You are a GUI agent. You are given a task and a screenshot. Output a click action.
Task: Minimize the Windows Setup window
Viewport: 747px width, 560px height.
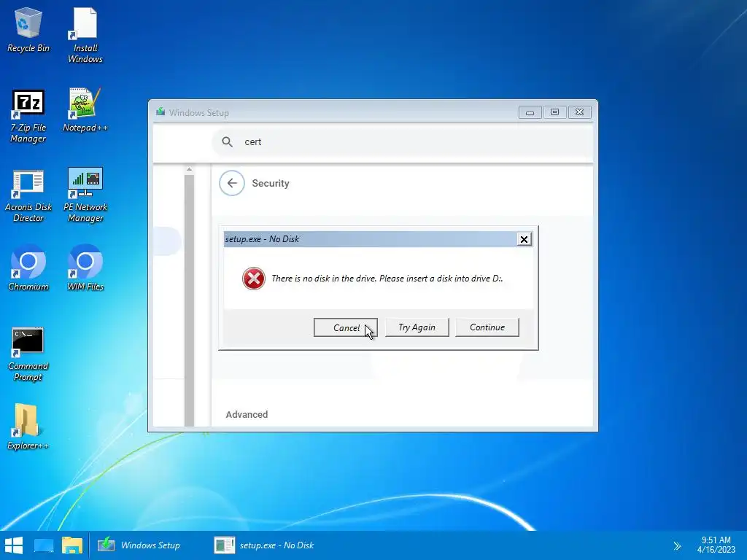(530, 112)
